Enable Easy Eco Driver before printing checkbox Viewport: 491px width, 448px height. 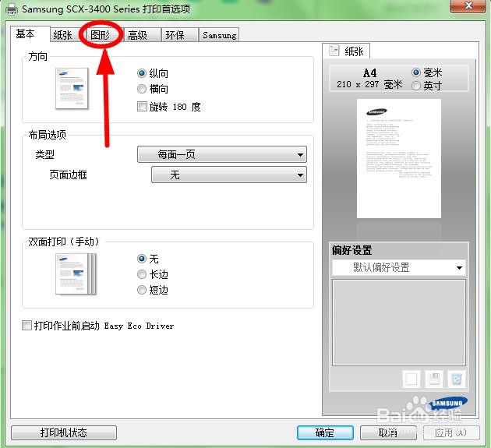pyautogui.click(x=27, y=325)
